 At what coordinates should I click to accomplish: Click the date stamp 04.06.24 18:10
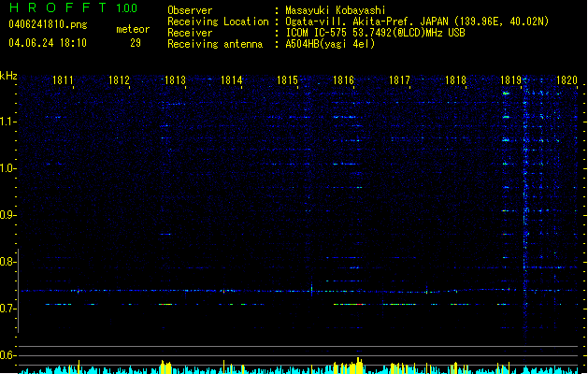[x=48, y=43]
